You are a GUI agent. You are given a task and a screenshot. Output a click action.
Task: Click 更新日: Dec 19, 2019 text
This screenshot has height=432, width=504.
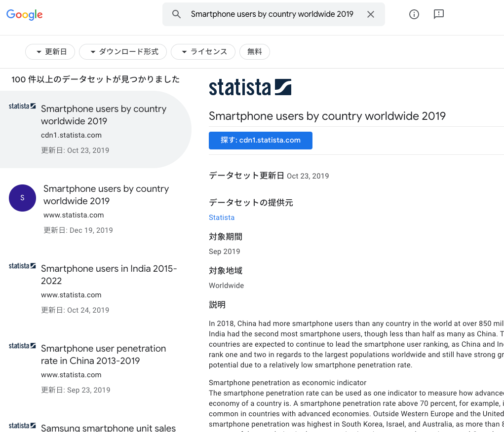point(78,230)
